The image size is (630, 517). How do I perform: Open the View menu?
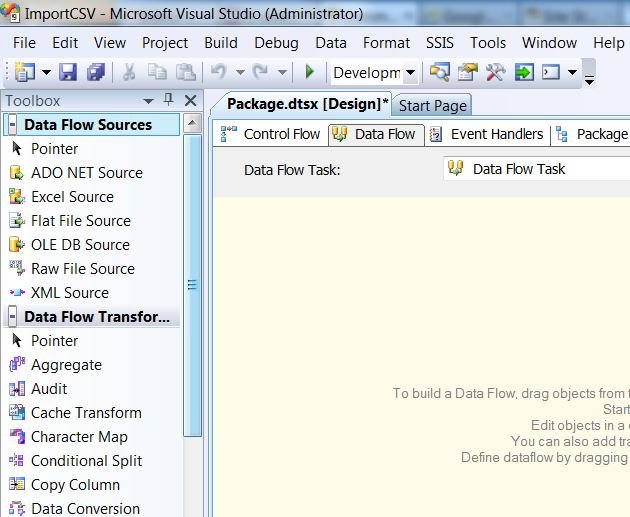[110, 43]
